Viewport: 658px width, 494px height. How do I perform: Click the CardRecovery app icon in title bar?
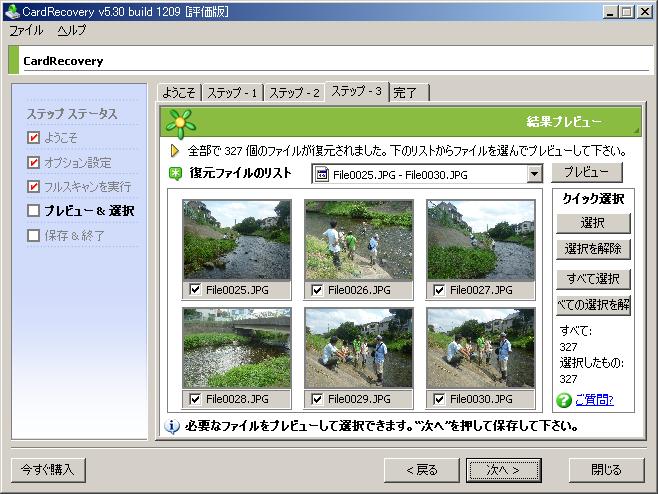click(x=12, y=11)
